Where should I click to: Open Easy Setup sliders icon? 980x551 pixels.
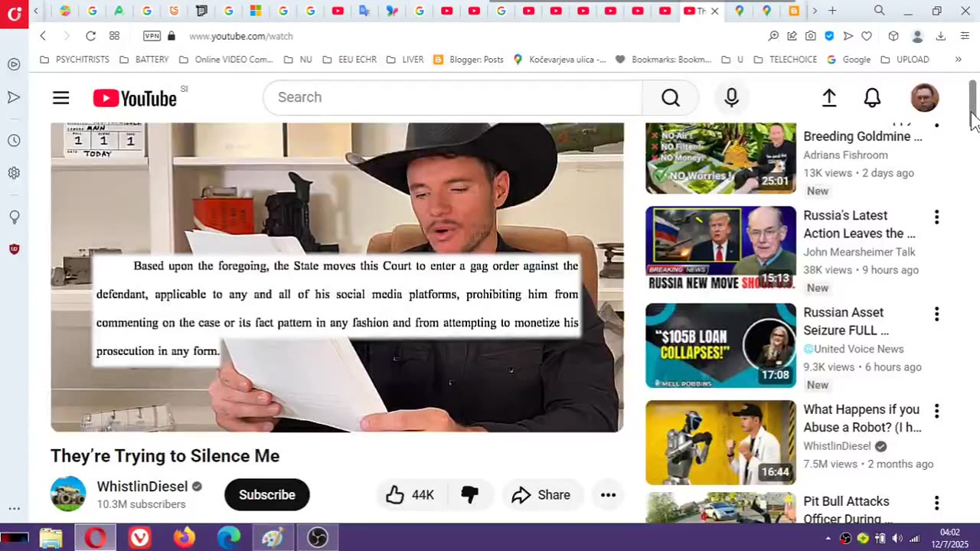tap(965, 36)
